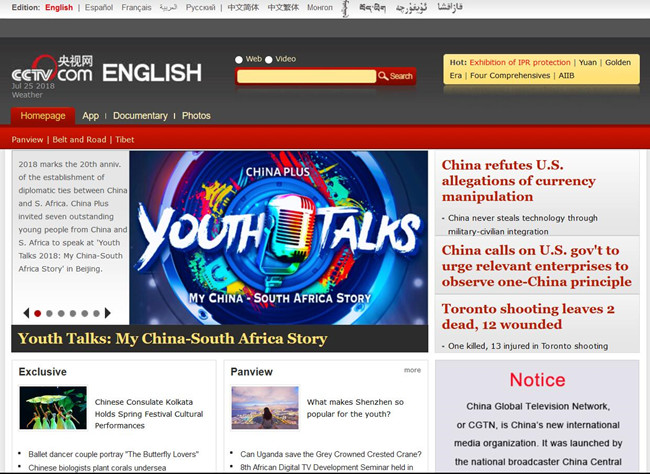Click the CCTV.com English logo

point(106,72)
